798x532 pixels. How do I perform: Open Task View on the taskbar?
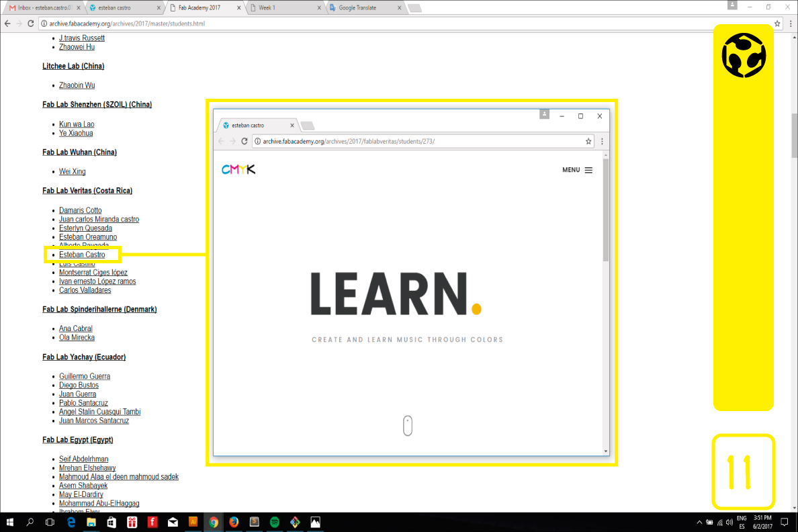50,523
